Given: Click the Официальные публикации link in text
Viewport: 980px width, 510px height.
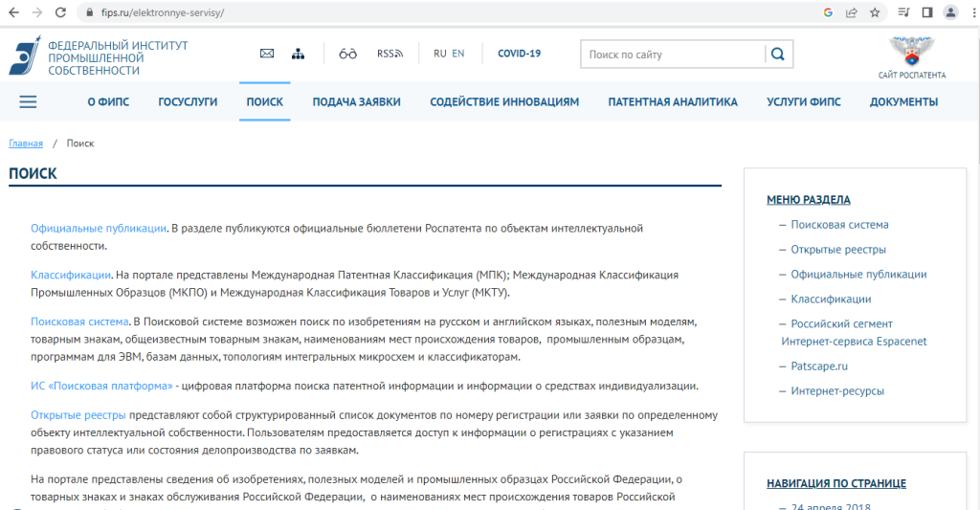Looking at the screenshot, I should [x=99, y=228].
